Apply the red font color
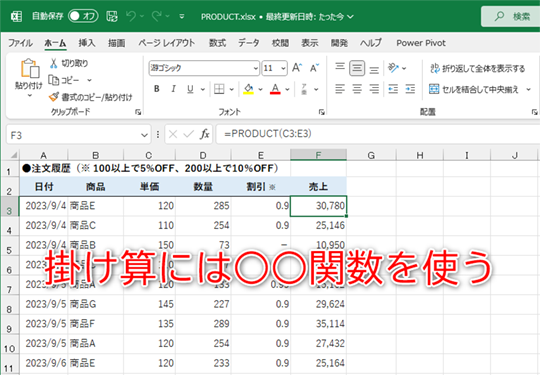This screenshot has height=375, width=540. (275, 89)
